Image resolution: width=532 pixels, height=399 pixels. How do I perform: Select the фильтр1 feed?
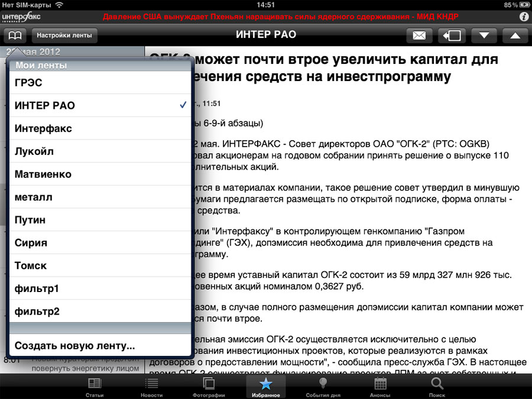pos(100,288)
